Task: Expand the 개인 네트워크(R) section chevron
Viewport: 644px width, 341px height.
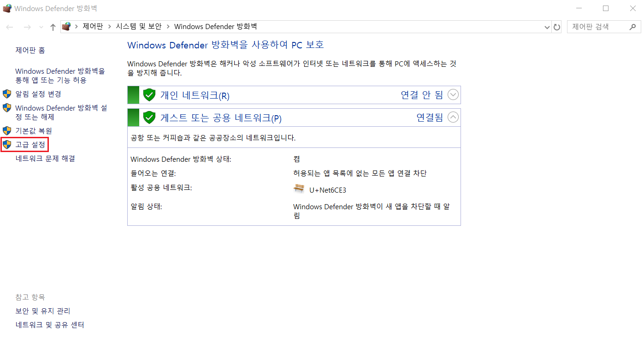Action: click(x=453, y=95)
